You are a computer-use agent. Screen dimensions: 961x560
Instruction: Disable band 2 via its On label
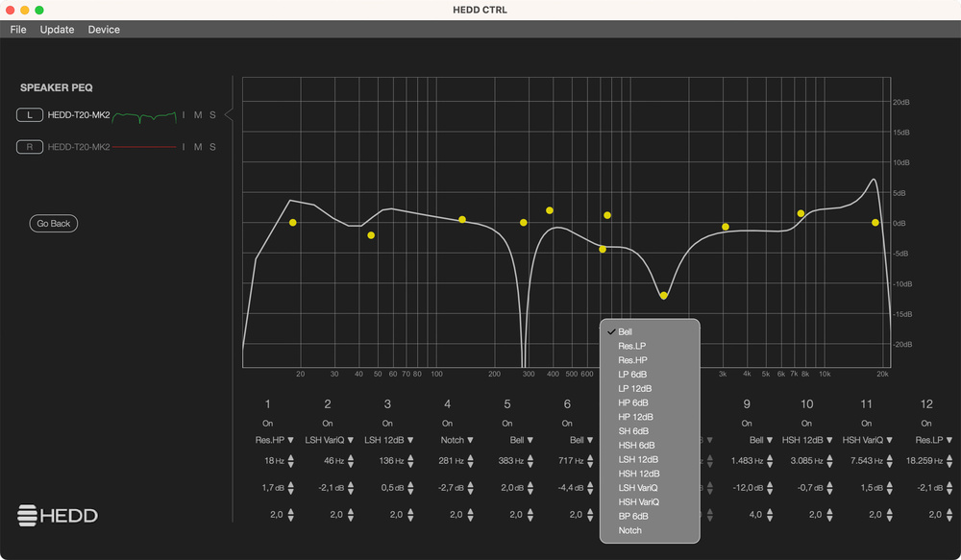[x=328, y=424]
